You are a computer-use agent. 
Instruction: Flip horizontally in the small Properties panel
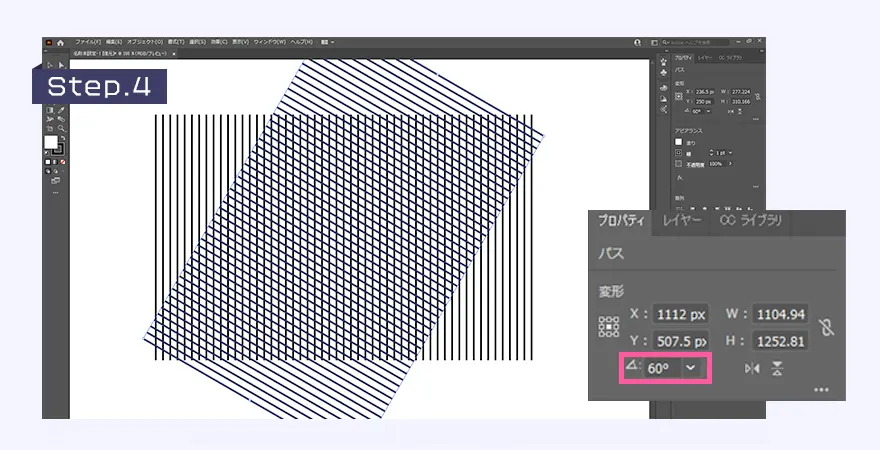[731, 111]
